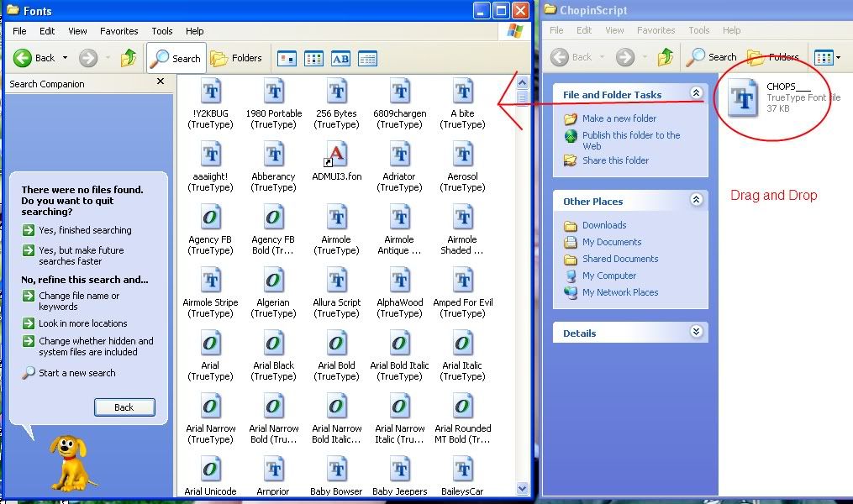The height and width of the screenshot is (504, 853).
Task: Open Views dropdown in ChopinScript toolbar
Action: click(838, 57)
